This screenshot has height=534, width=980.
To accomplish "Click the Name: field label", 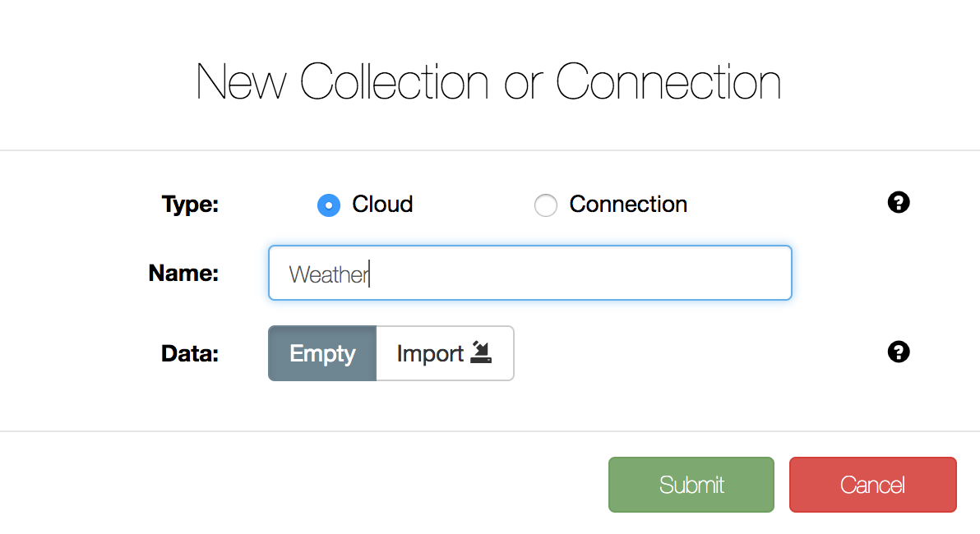I will pos(183,273).
